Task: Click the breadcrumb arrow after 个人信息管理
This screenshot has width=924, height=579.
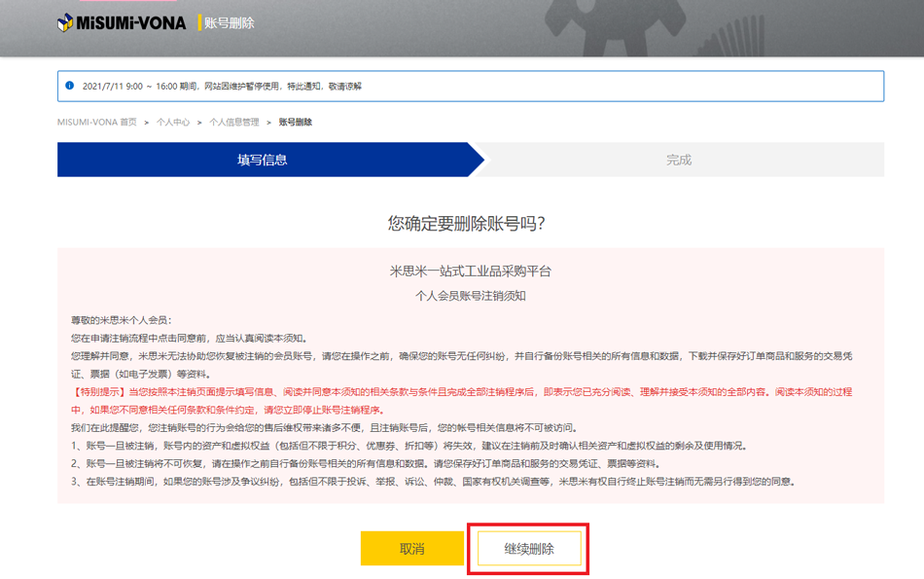Action: coord(268,123)
